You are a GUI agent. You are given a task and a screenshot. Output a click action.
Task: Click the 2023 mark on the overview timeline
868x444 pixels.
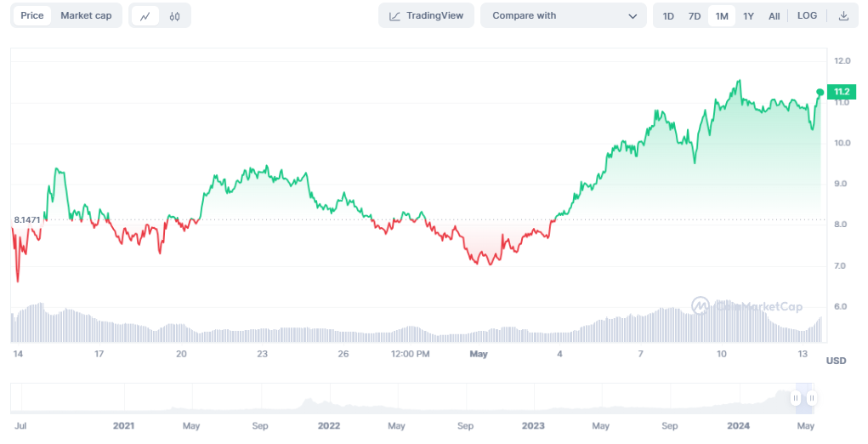click(x=533, y=424)
